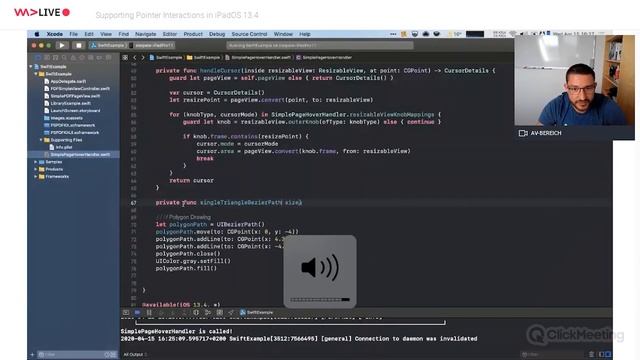Collapse the Supporting Files group

(41, 140)
